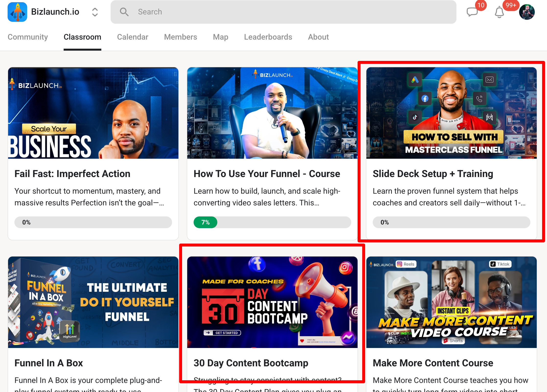Image resolution: width=547 pixels, height=392 pixels.
Task: Click Slide Deck Setup + Training thumbnail
Action: coord(451,113)
